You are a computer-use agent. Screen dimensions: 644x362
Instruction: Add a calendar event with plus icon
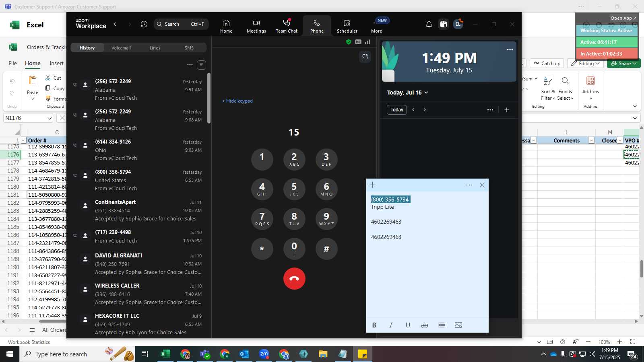click(x=507, y=110)
